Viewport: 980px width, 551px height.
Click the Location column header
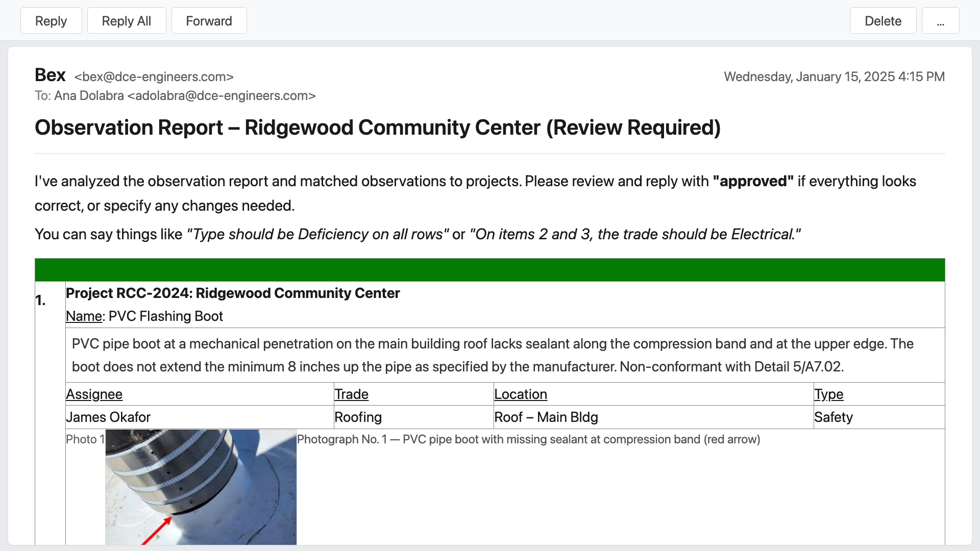[520, 394]
